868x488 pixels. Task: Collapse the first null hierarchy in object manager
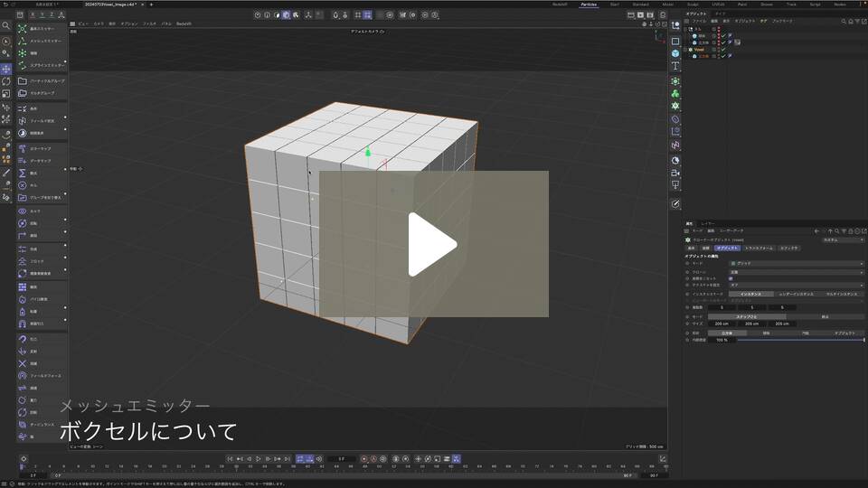tap(685, 29)
